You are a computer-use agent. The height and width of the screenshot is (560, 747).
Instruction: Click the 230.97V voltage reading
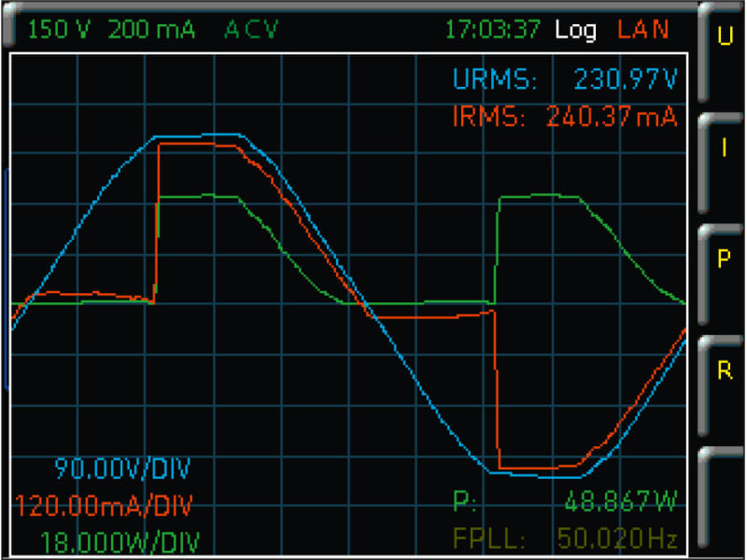[626, 79]
